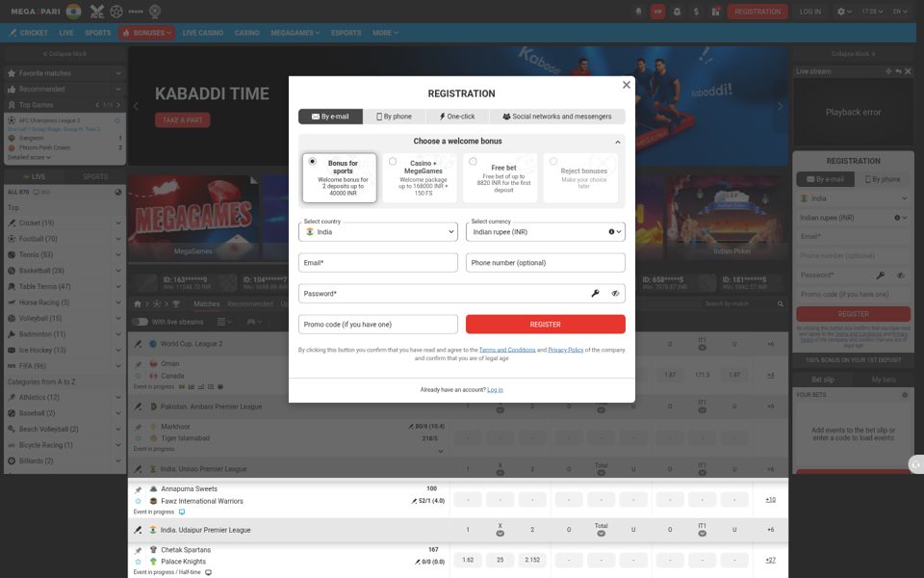Select Bonus for sports radio option
Screen dimensions: 924x578
[x=312, y=162]
